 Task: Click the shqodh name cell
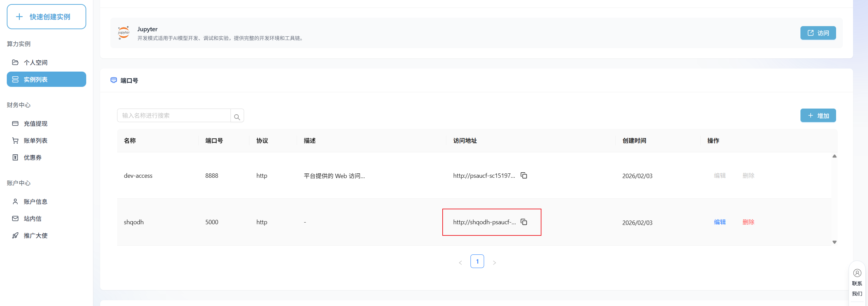(x=134, y=222)
